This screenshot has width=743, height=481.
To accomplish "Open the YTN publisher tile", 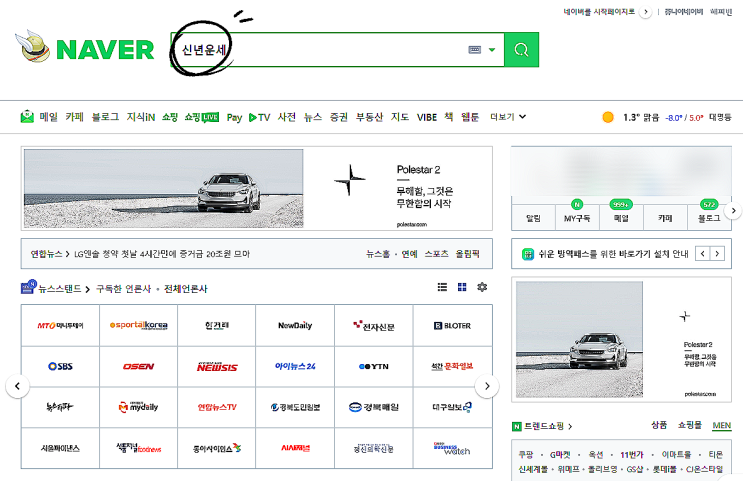I will (x=373, y=366).
